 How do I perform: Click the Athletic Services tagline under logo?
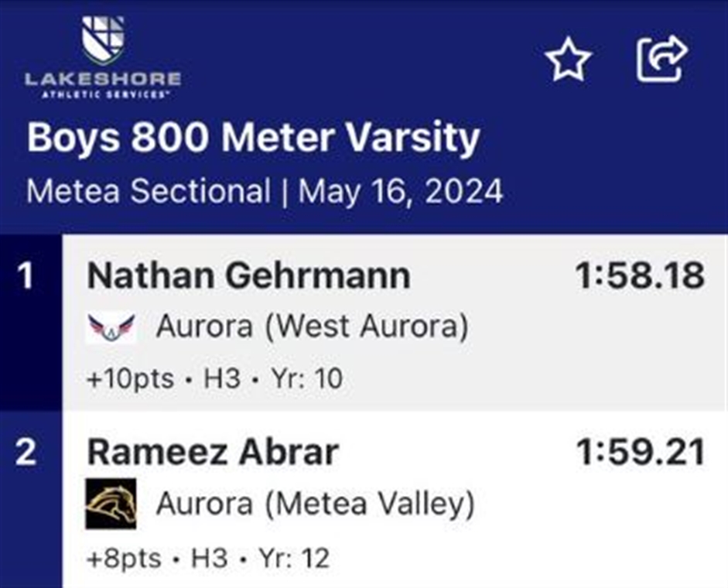(103, 94)
